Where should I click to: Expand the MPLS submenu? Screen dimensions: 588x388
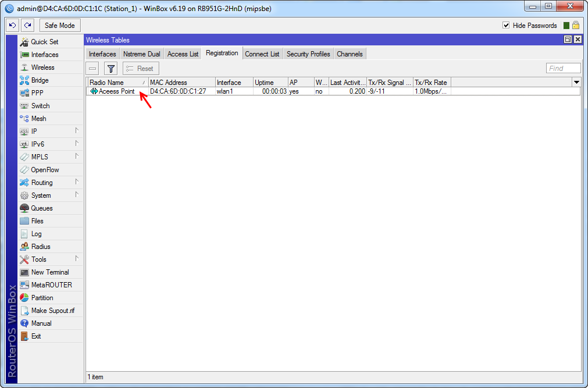(x=77, y=156)
